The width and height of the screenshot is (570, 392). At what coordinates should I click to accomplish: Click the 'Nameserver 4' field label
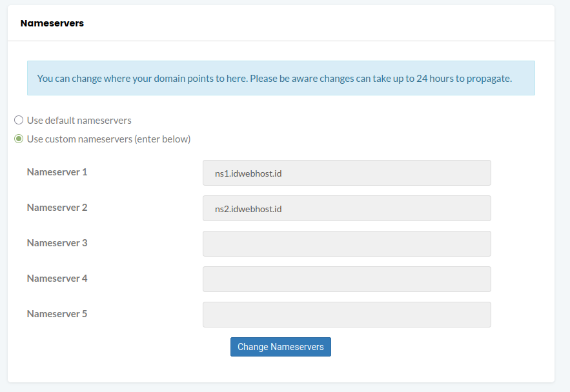click(57, 279)
